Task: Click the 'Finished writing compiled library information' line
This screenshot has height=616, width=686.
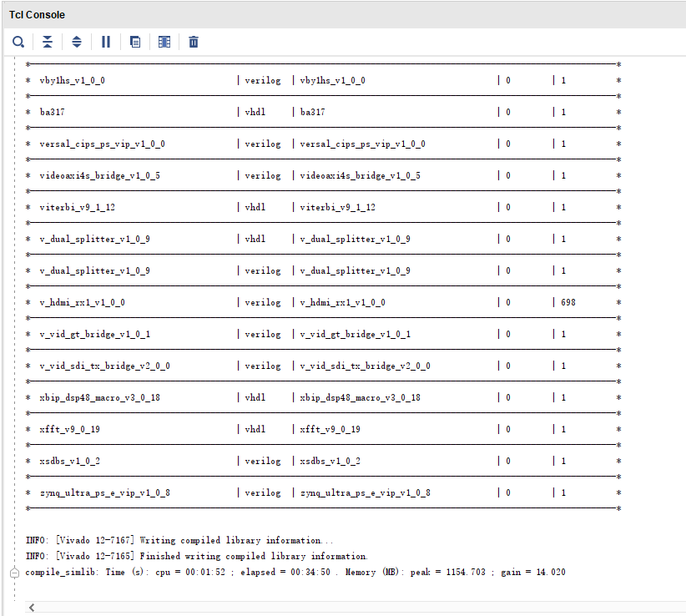Action: [197, 556]
